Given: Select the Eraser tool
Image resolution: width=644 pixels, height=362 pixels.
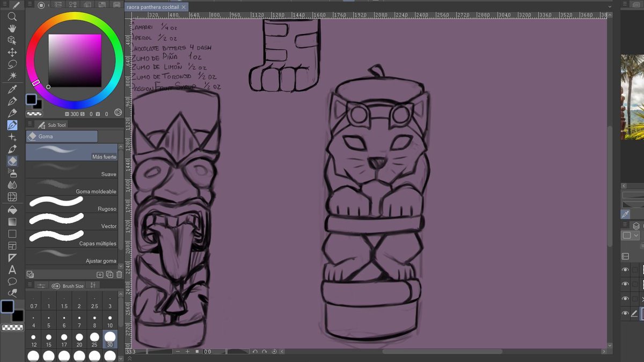Looking at the screenshot, I should point(12,161).
